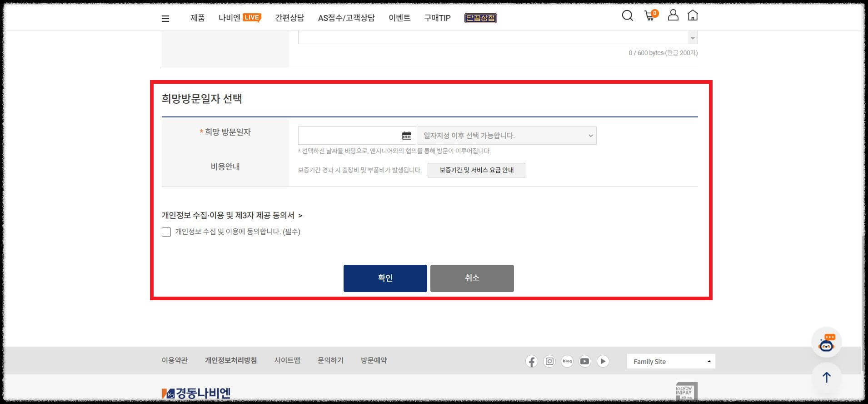Click the textarea scroll-down arrow
The height and width of the screenshot is (404, 868).
pyautogui.click(x=693, y=38)
